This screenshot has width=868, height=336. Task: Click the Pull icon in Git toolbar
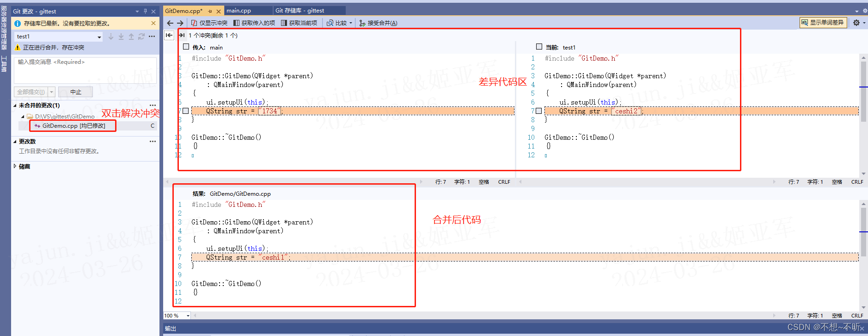[x=121, y=37]
